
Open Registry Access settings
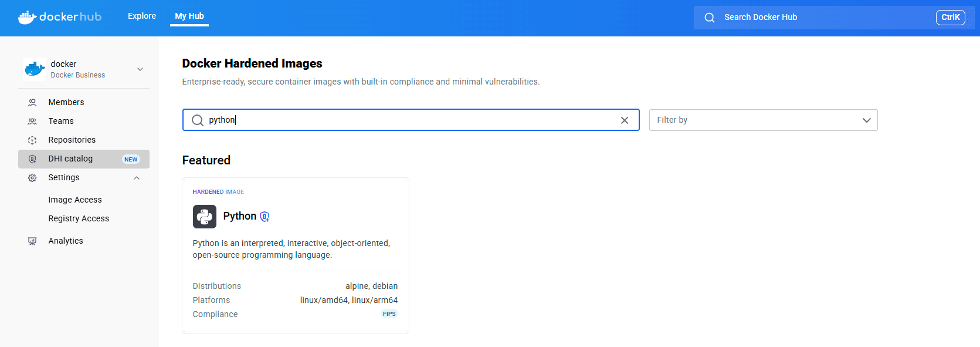click(79, 218)
